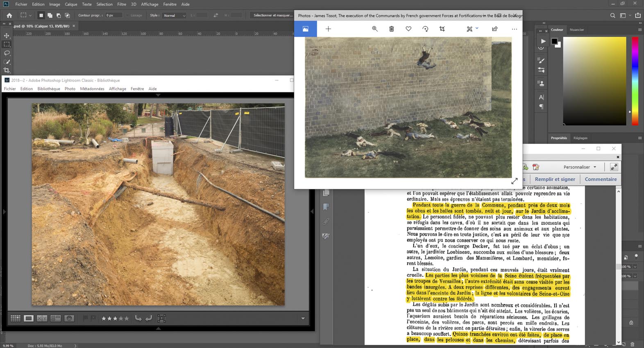
Task: Rotate the image in Photos app
Action: tap(425, 29)
